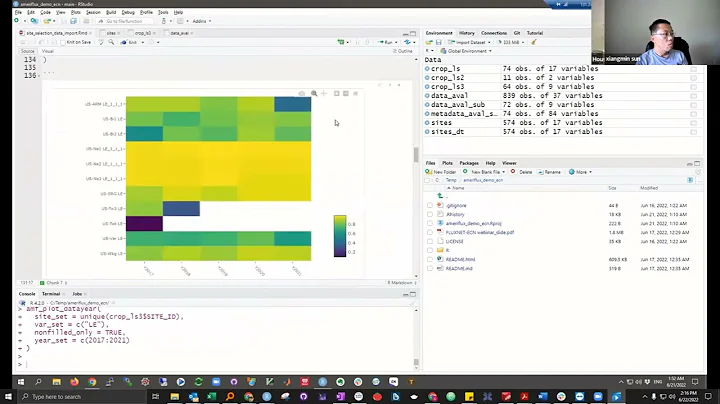Open the memory usage dropdown
720x404 pixels.
tap(511, 42)
